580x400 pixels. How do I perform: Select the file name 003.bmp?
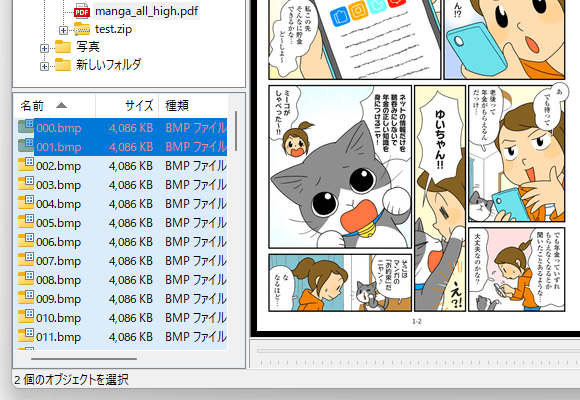[x=58, y=185]
